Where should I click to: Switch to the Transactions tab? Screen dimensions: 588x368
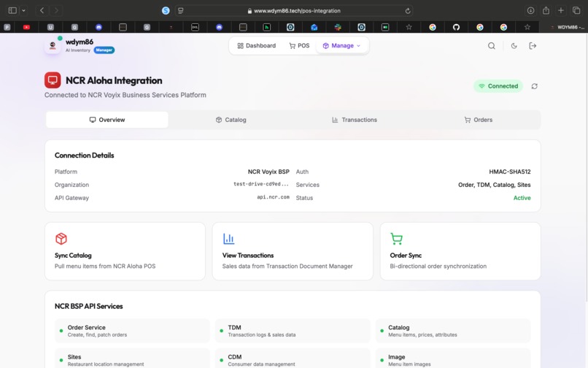coord(355,120)
